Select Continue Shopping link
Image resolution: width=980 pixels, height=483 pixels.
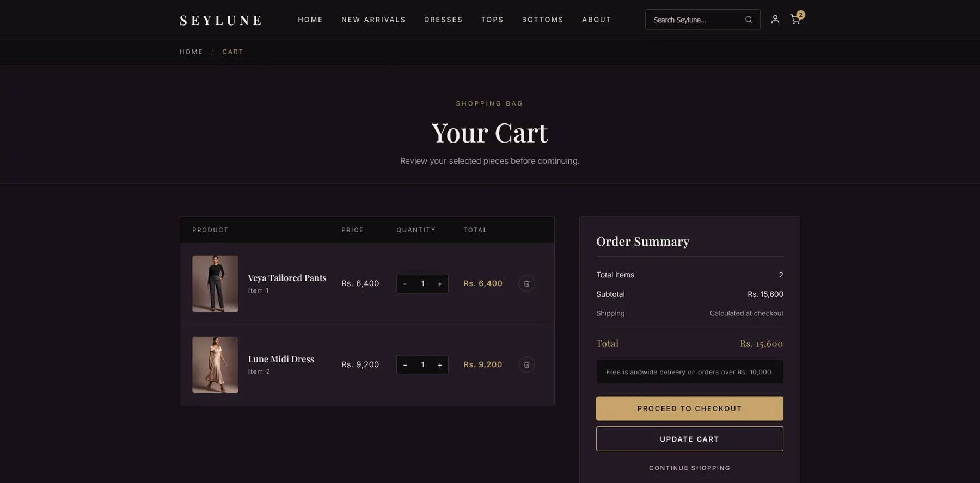(690, 468)
